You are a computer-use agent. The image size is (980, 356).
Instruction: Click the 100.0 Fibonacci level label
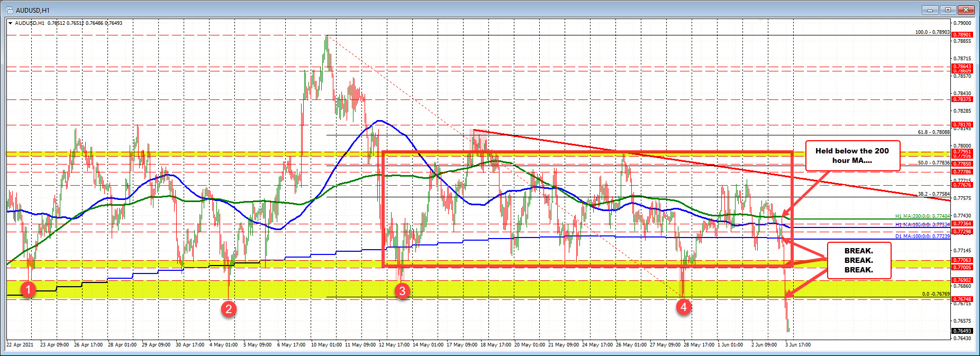click(x=932, y=32)
